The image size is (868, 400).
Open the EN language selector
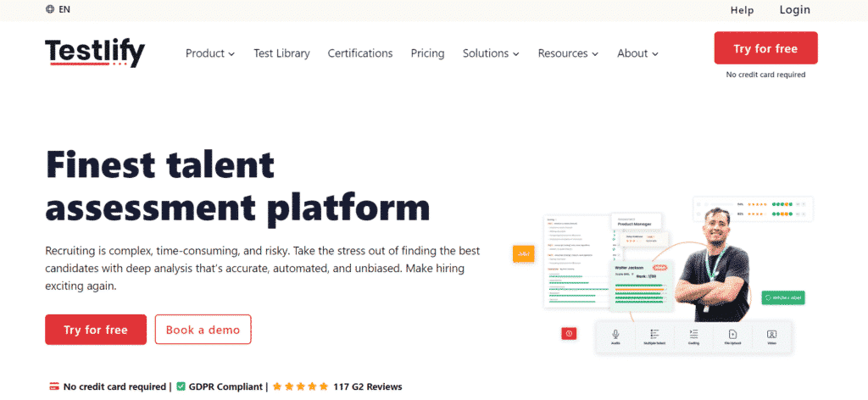(58, 9)
